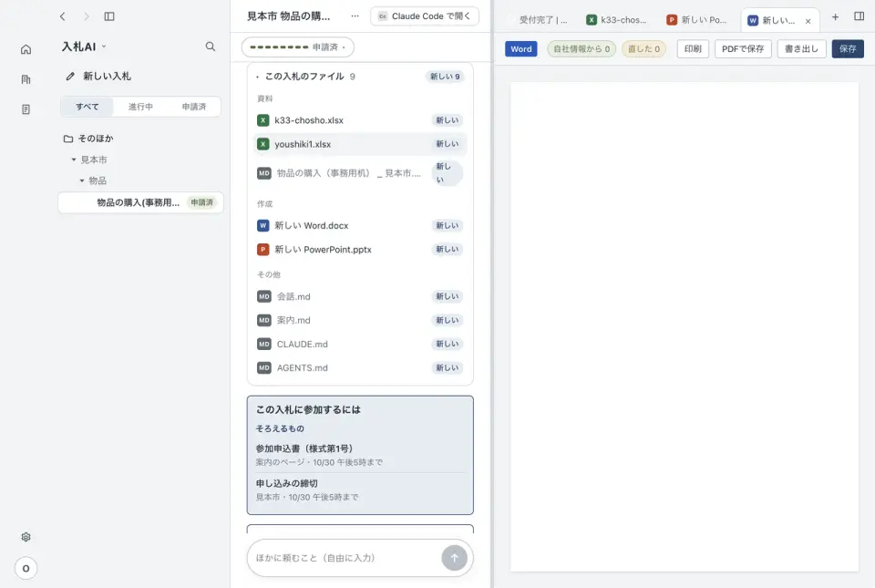Click the MD icon for 会話.md
The image size is (875, 588).
264,296
